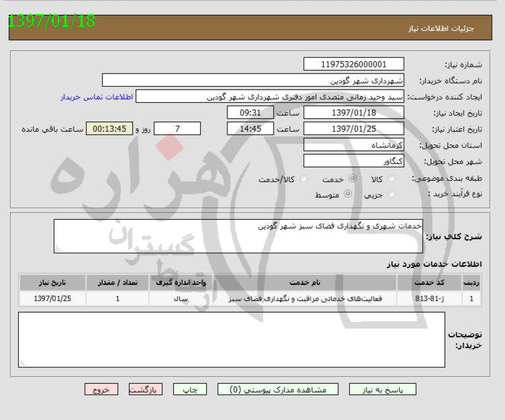Click validity date field 1397/01/25
The image size is (505, 420).
(354, 128)
